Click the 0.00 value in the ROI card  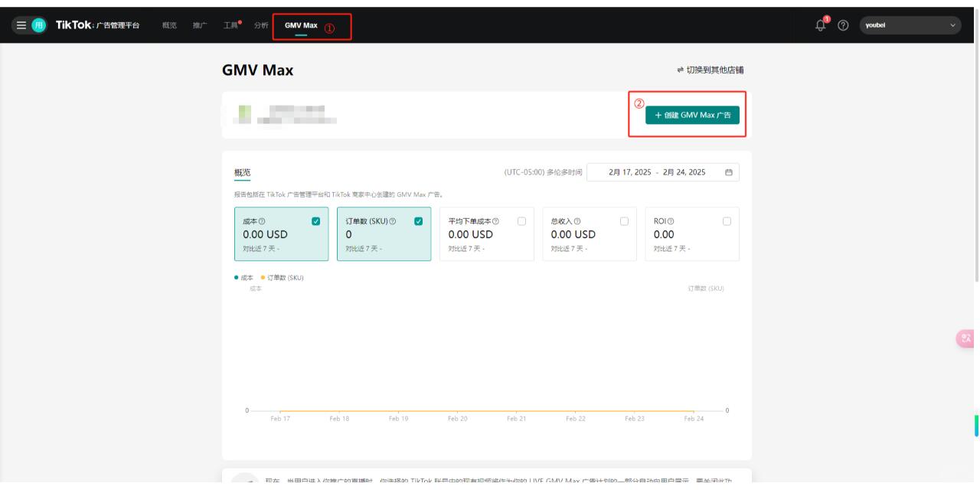click(x=664, y=234)
